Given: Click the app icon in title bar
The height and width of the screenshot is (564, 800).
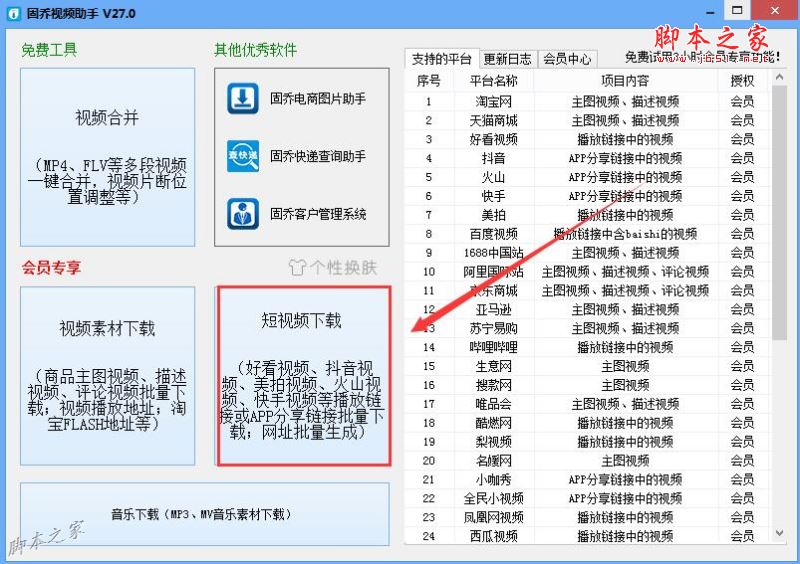Looking at the screenshot, I should (x=13, y=13).
